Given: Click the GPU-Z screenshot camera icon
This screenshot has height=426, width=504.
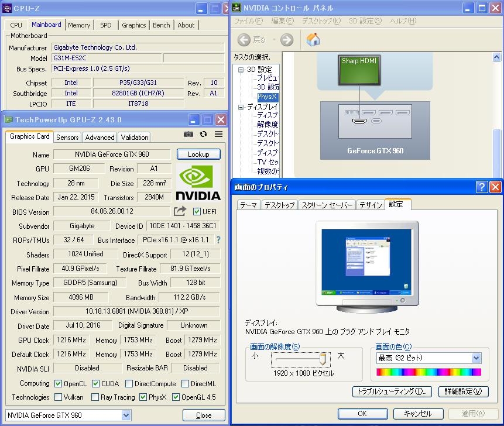Looking at the screenshot, I should [188, 135].
